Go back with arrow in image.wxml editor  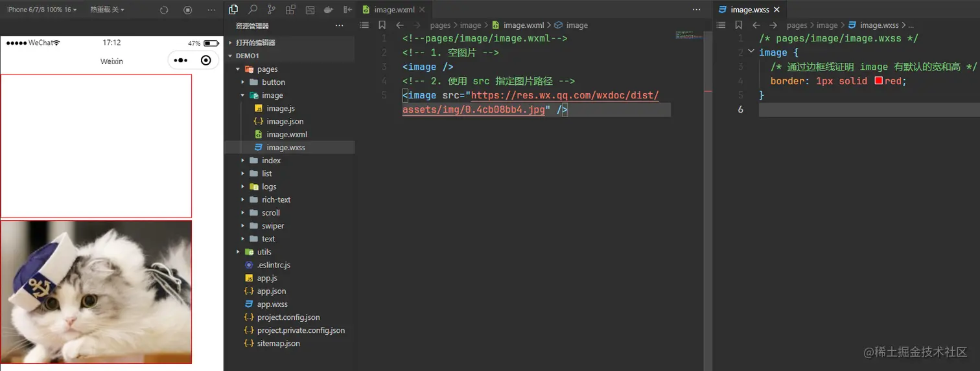[x=400, y=25]
